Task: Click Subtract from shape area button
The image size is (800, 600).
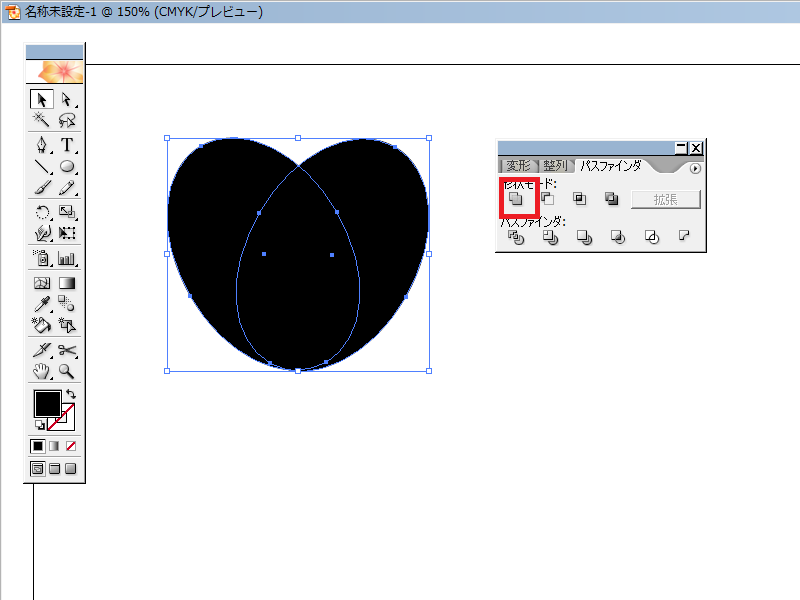Action: pyautogui.click(x=547, y=198)
